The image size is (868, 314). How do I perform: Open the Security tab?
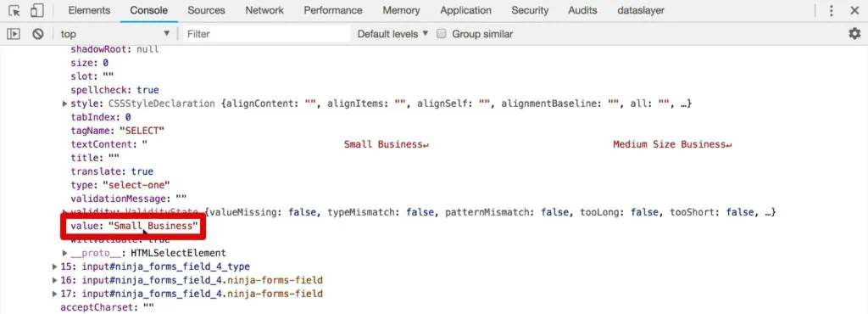coord(530,10)
